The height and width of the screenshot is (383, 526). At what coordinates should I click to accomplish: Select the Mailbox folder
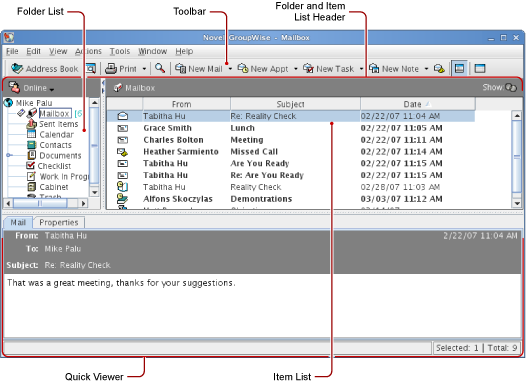(x=55, y=113)
